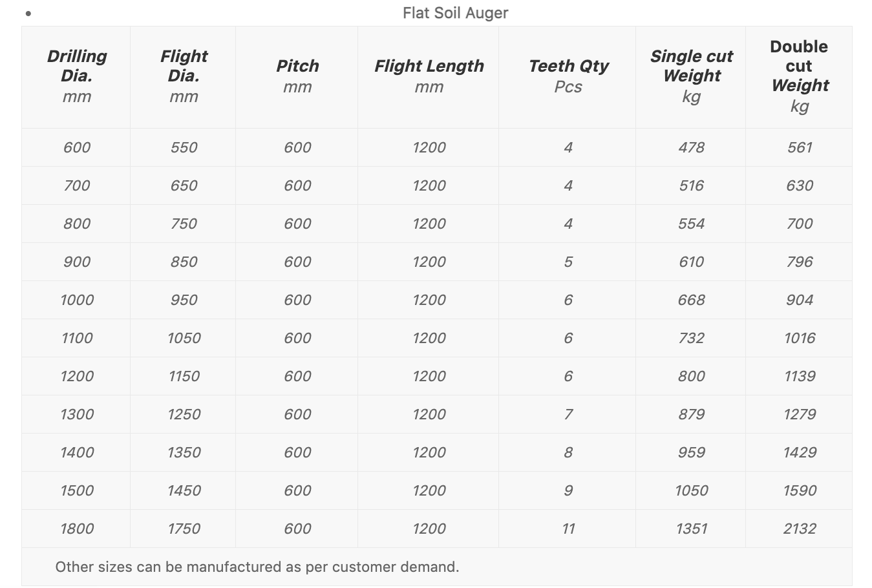Click the "Flat Soil Auger" table title
872x588 pixels.
tap(455, 13)
